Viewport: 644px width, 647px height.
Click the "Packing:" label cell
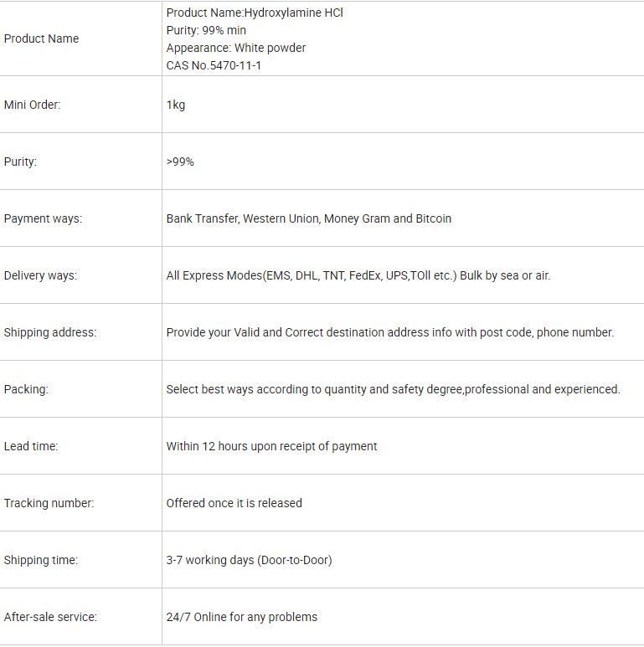coord(26,389)
